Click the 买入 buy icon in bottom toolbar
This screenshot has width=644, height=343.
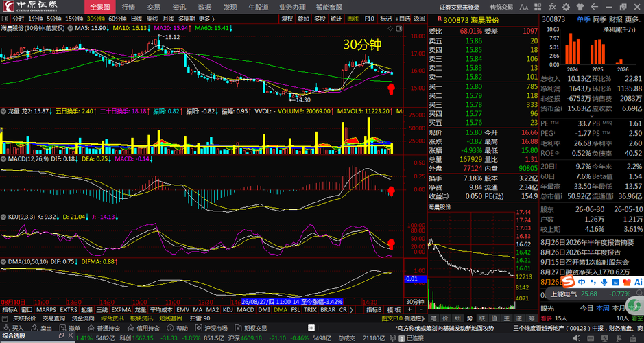[x=14, y=328]
